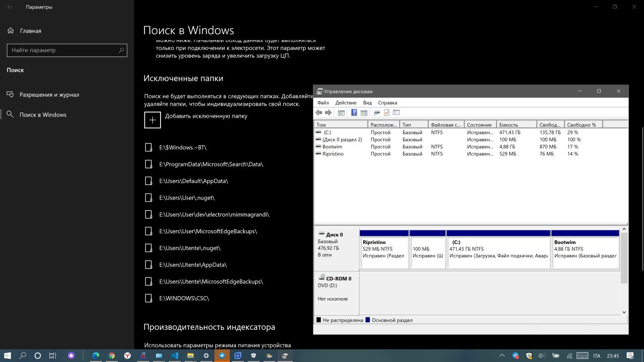Open File Explorer from the taskbar
This screenshot has height=362, width=644.
click(x=190, y=355)
